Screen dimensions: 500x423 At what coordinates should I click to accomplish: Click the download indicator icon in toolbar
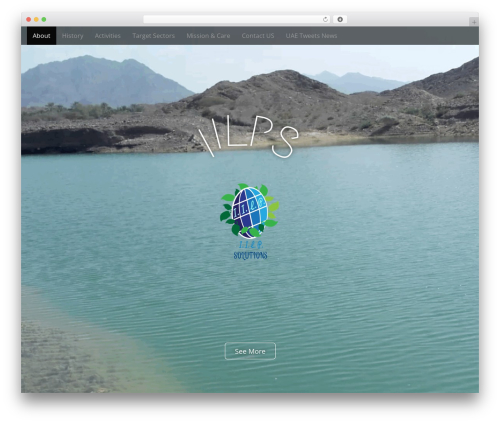[340, 19]
